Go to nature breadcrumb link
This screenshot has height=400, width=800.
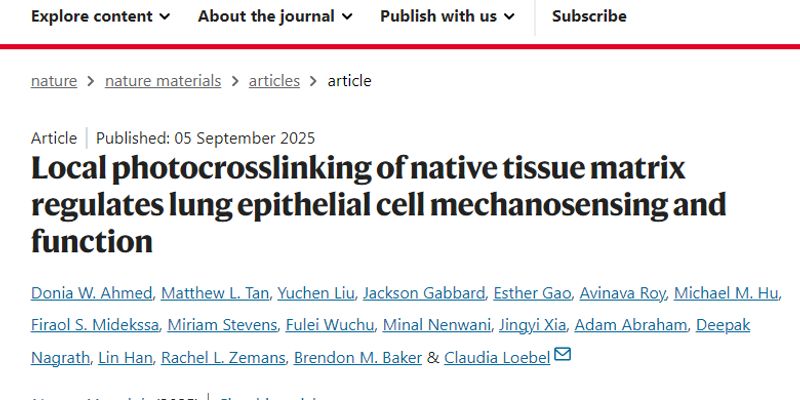pos(54,81)
